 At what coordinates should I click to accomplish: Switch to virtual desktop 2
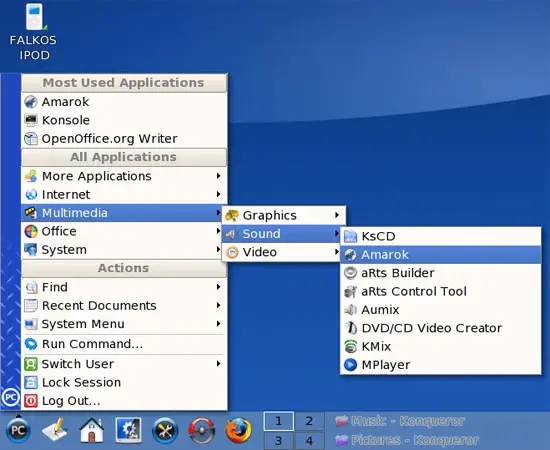pyautogui.click(x=309, y=421)
